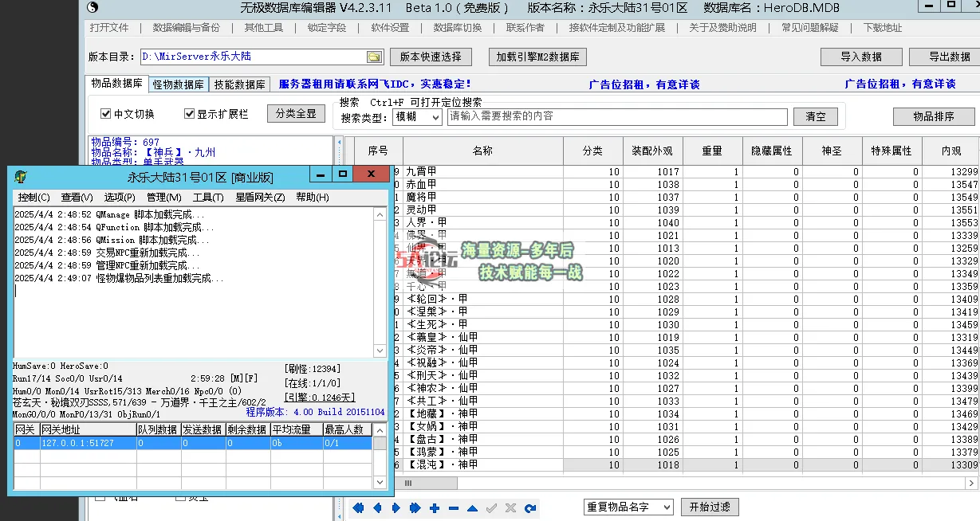
Task: Click the 版本目录 path input field
Action: coord(253,57)
